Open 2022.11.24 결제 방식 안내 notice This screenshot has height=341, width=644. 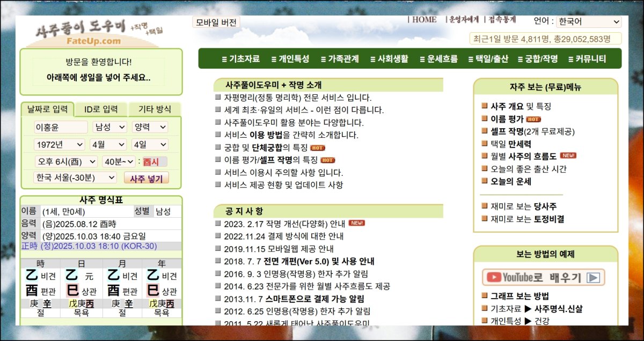pos(284,236)
